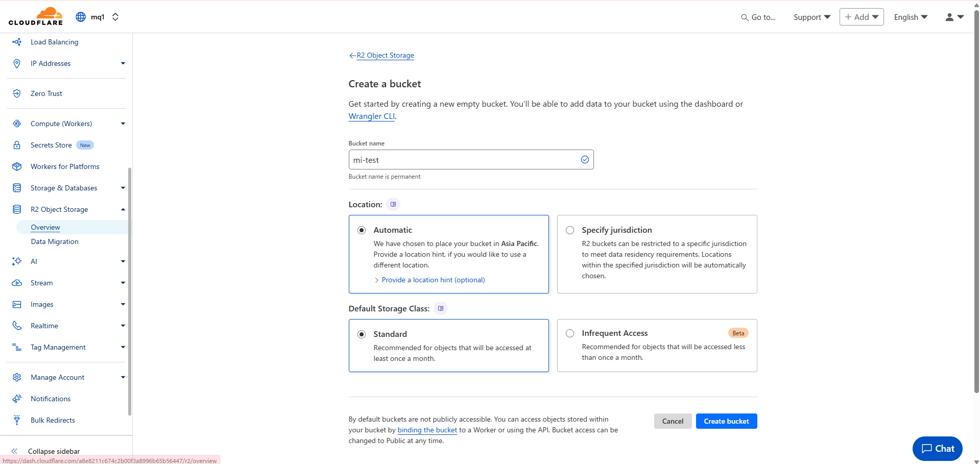
Task: Select the Automatic location radio button
Action: coord(362,230)
